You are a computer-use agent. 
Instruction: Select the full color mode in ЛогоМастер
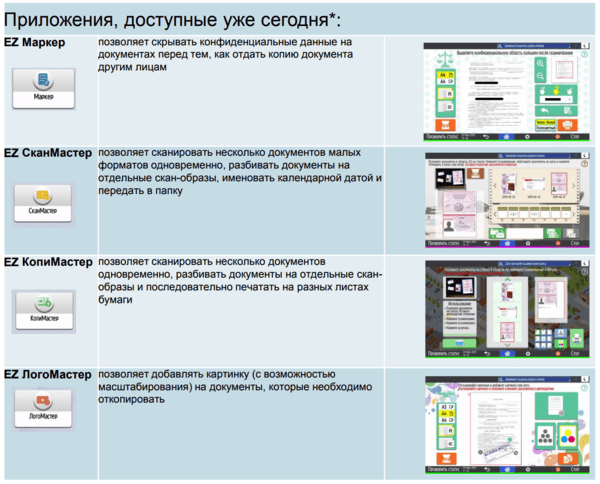click(x=568, y=436)
